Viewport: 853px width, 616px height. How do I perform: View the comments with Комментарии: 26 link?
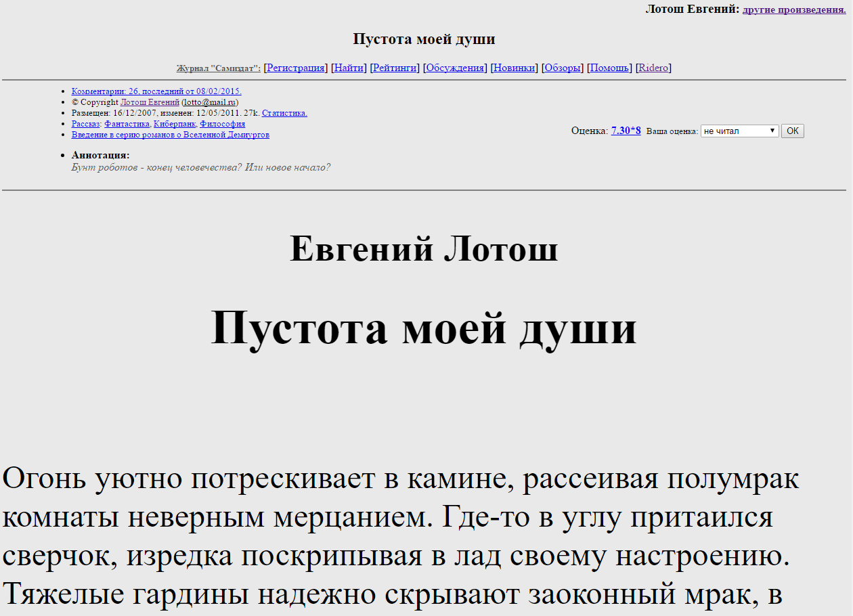tap(156, 91)
